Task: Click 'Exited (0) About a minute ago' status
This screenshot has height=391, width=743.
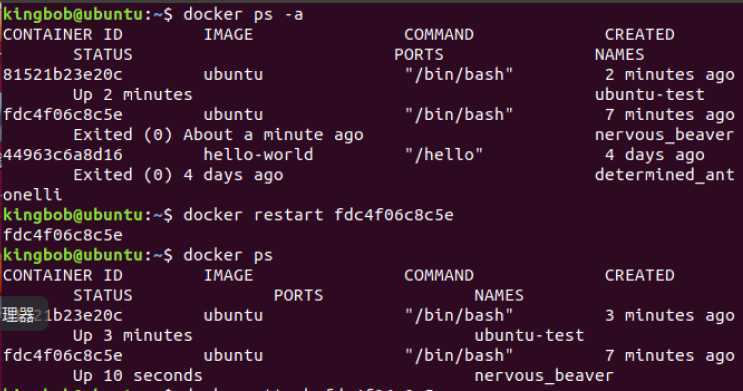Action: point(218,135)
